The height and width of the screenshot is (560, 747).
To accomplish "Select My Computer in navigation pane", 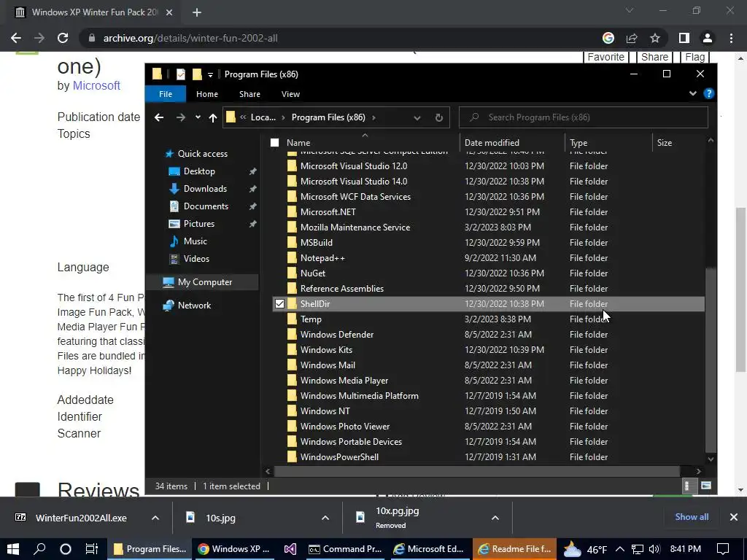I will (x=205, y=282).
